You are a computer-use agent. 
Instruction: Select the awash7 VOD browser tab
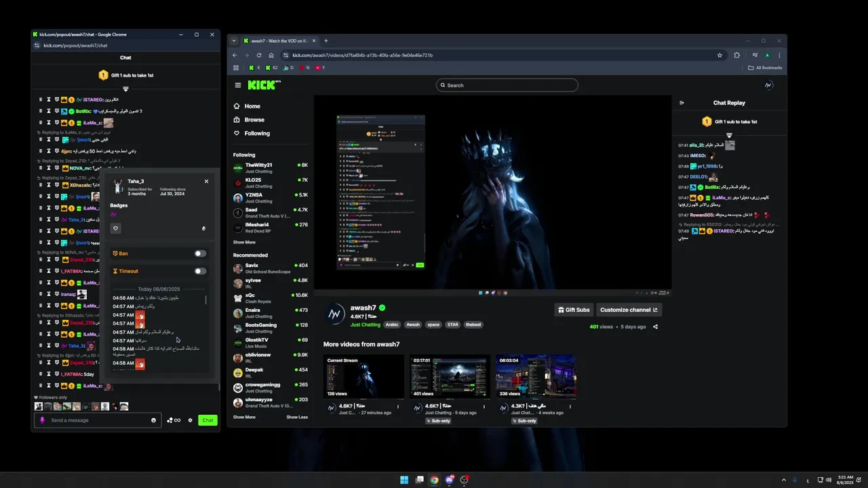pyautogui.click(x=280, y=41)
